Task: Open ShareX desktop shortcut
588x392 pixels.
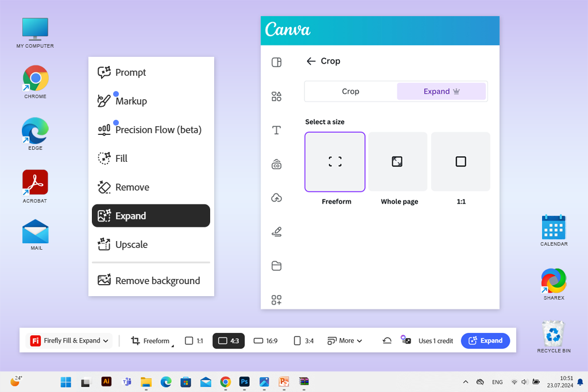Action: click(554, 284)
